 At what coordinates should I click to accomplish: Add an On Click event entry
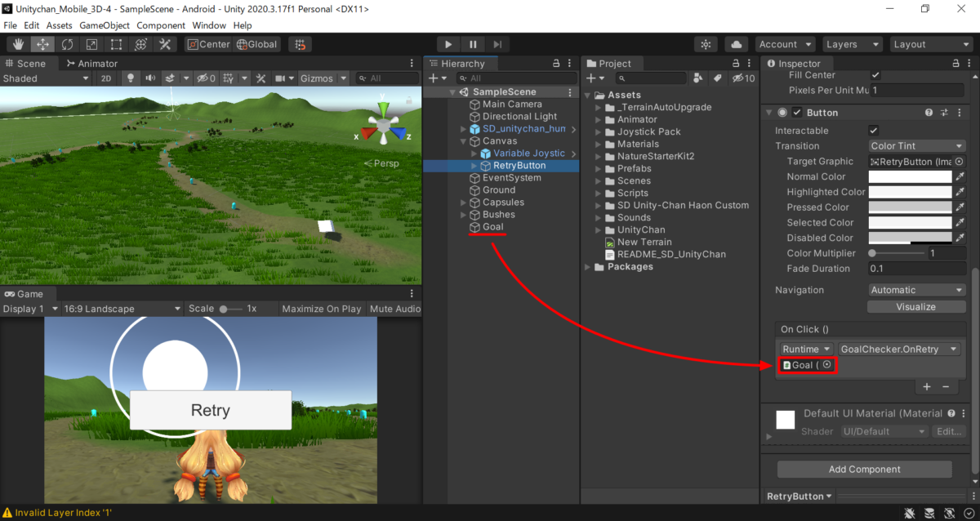tap(927, 386)
